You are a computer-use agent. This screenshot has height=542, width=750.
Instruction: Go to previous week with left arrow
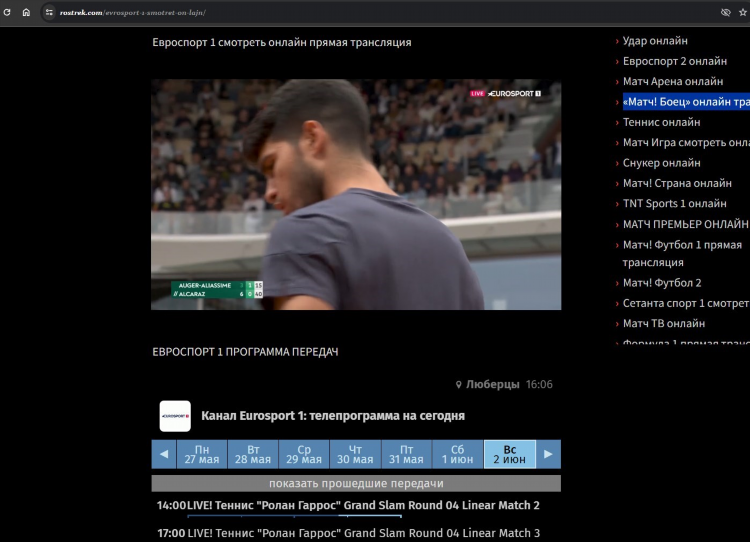tap(164, 454)
